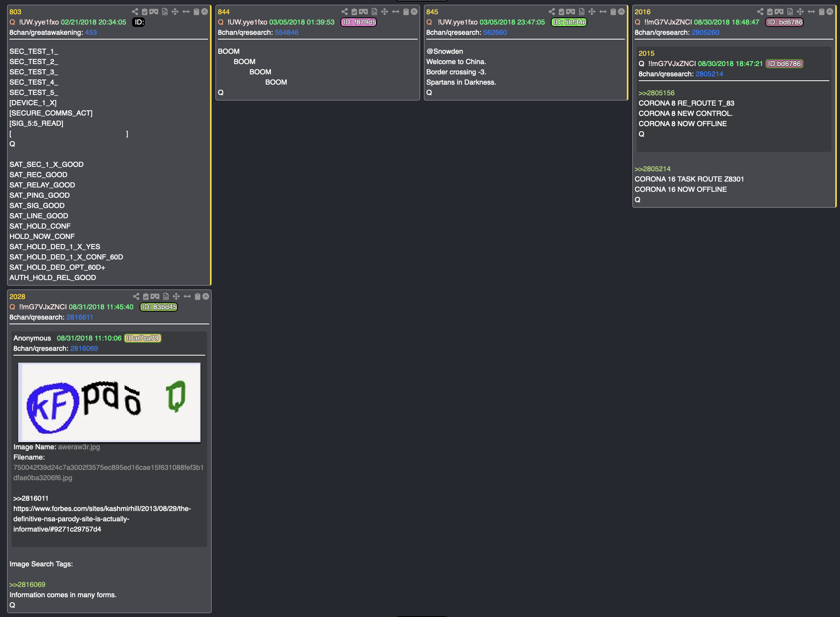Open the VR goggles view for post 844
840x617 pixels.
point(363,12)
